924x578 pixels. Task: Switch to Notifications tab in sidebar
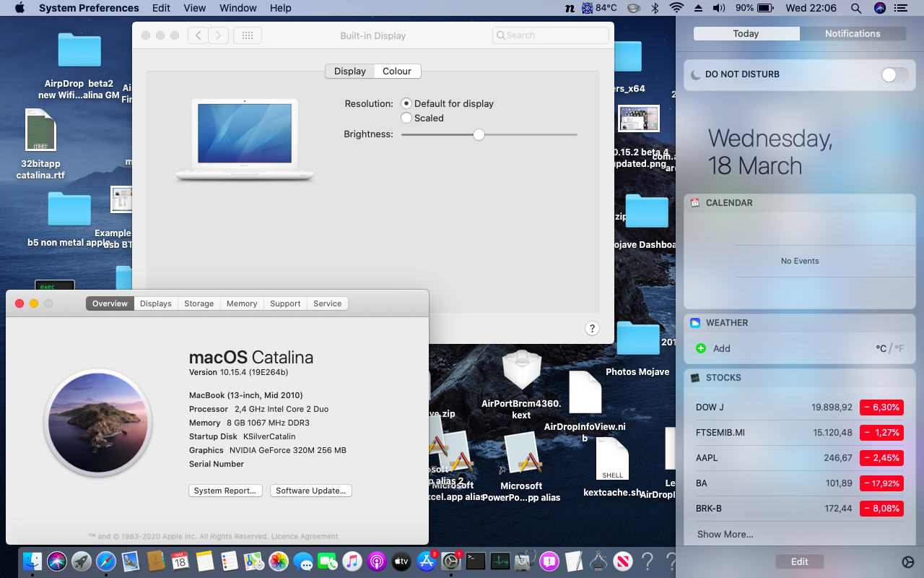853,34
